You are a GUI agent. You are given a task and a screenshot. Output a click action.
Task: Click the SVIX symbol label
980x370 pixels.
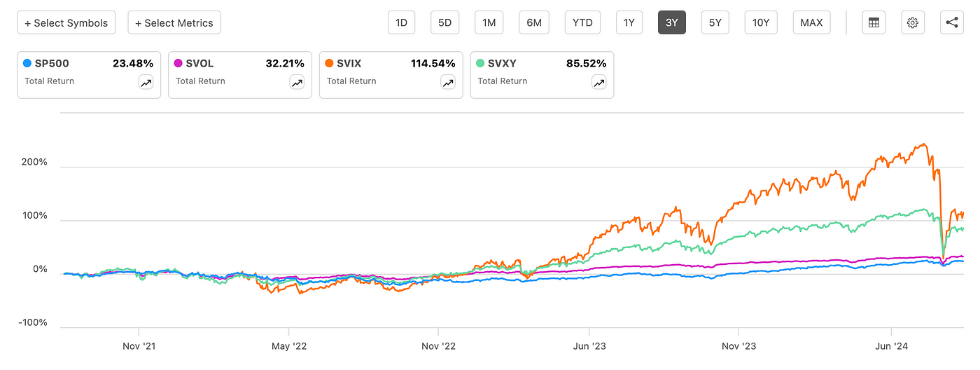[x=351, y=63]
